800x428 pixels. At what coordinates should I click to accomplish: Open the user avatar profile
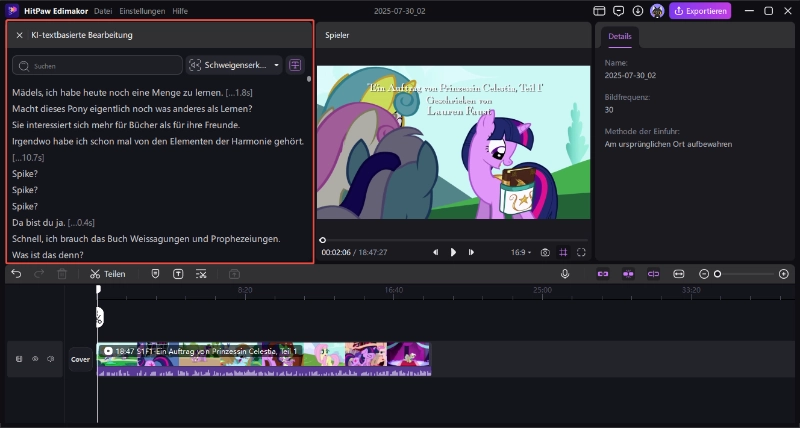[657, 11]
